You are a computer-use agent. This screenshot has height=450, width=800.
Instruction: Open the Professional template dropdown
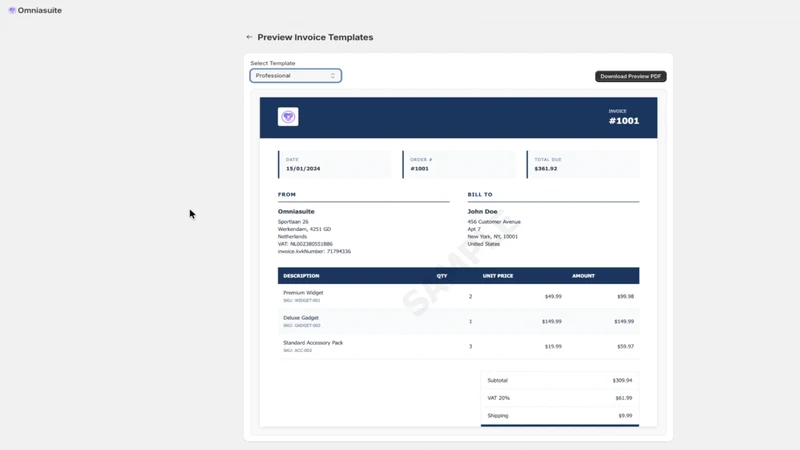click(295, 76)
